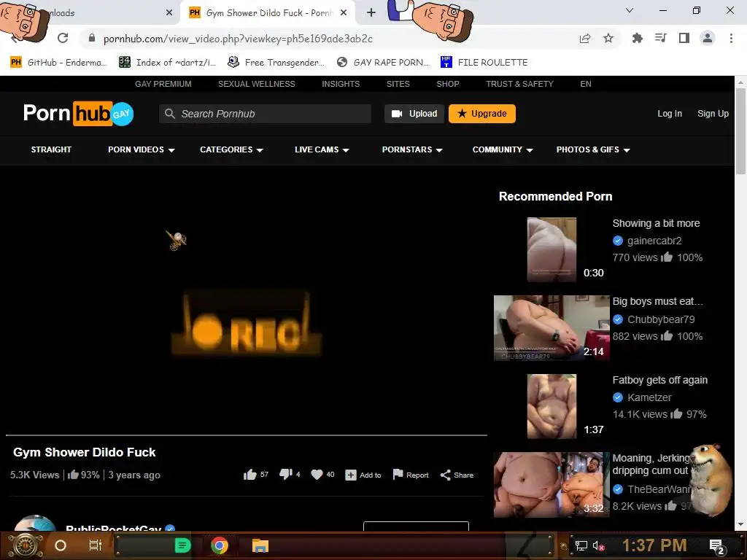Screen dimensions: 747x560
Task: Click the site logo in the header
Action: 79,113
